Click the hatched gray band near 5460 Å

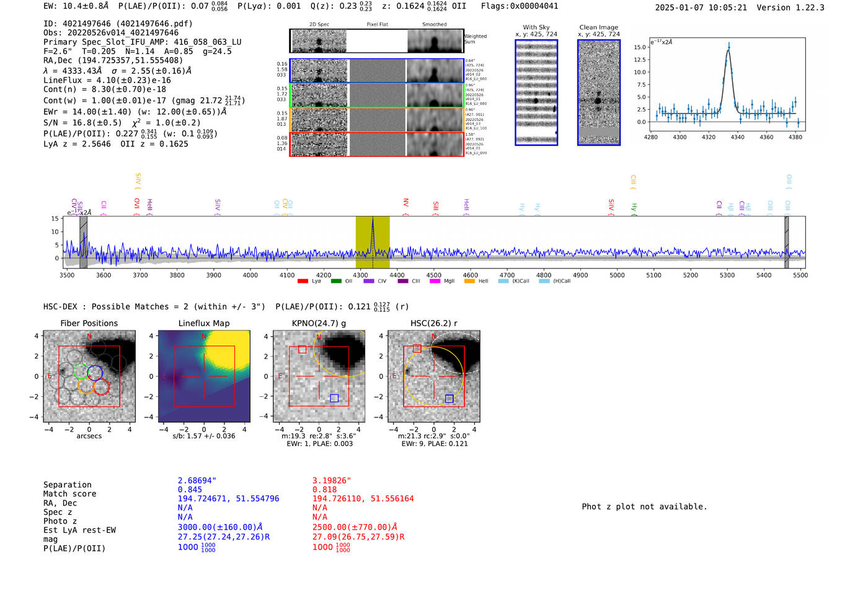(786, 242)
